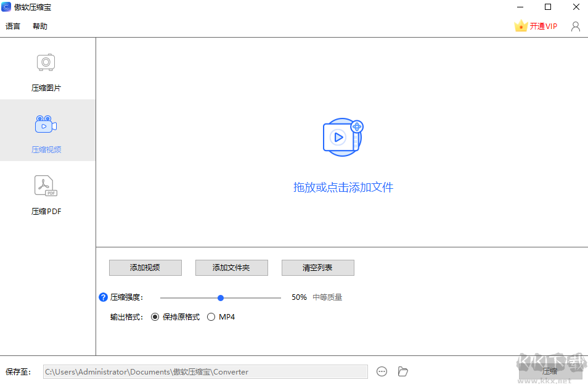Open the user account profile icon
The height and width of the screenshot is (385, 588).
[575, 26]
